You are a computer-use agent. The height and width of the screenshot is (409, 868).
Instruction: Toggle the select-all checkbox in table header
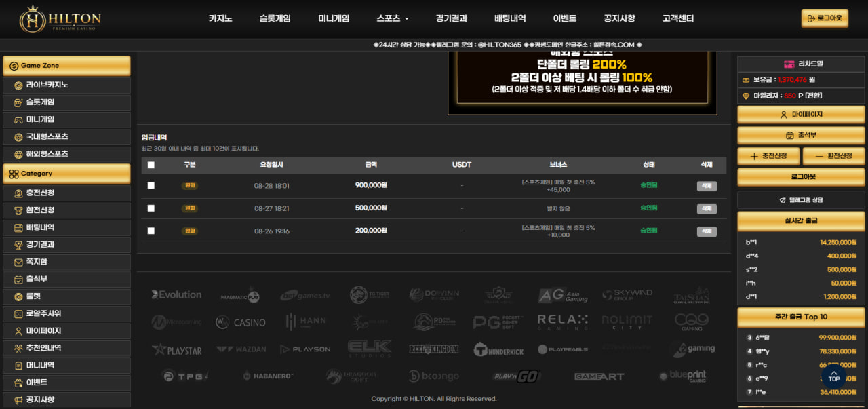tap(151, 165)
